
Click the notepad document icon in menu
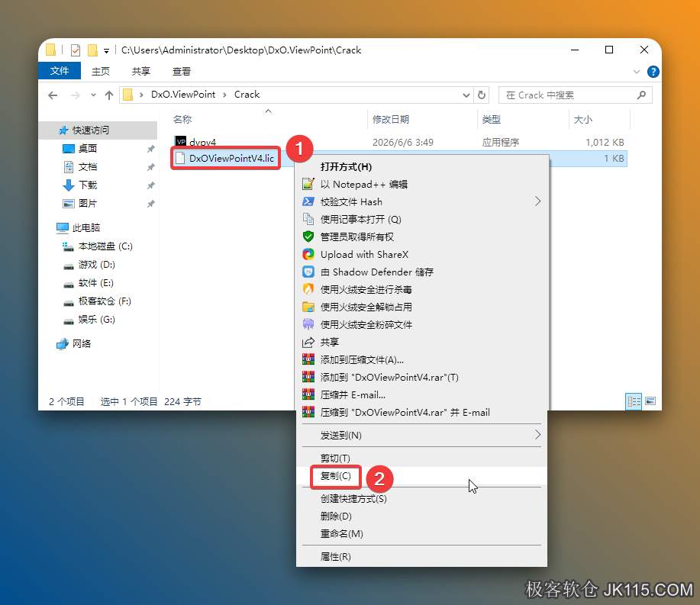[x=308, y=219]
